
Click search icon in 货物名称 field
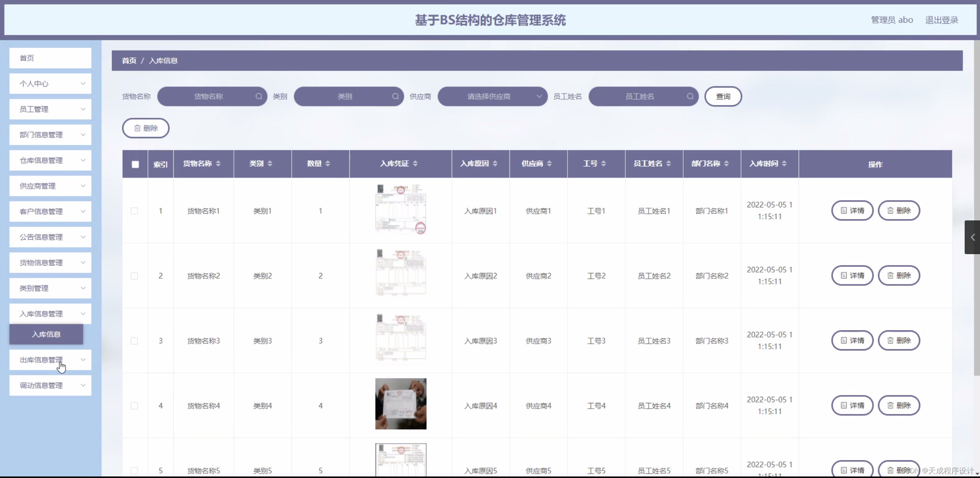click(x=259, y=96)
